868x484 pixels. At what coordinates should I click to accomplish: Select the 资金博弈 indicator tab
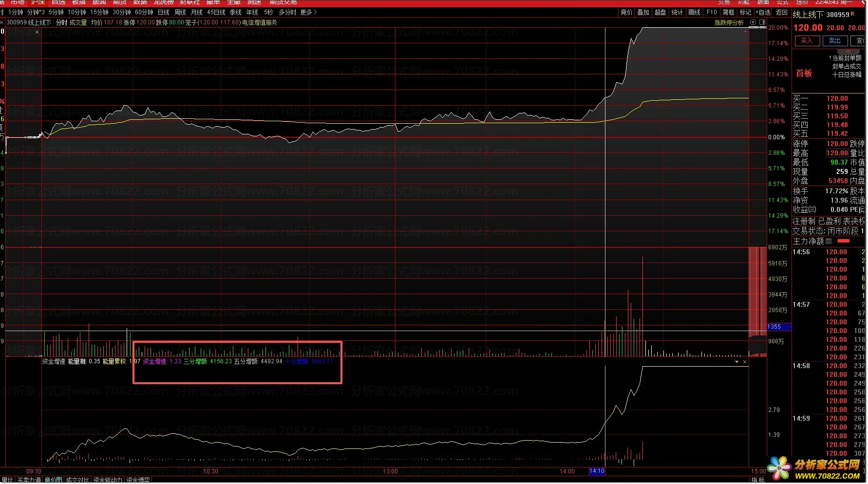[138, 480]
